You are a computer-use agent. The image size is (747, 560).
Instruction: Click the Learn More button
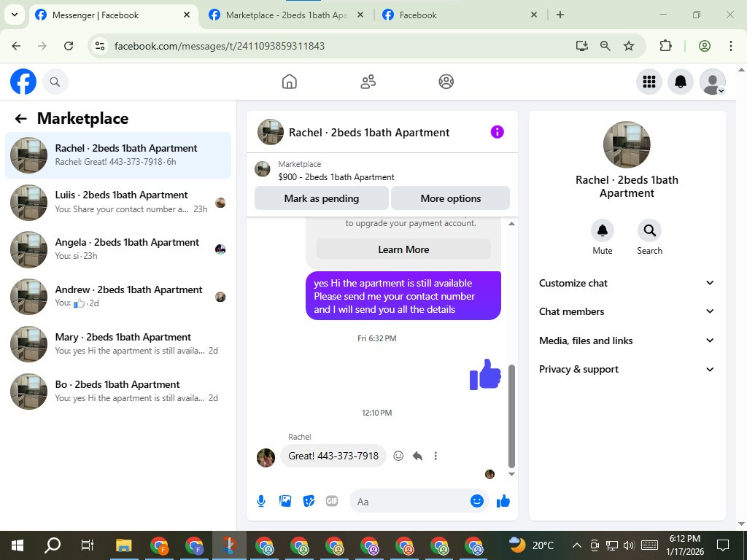(x=403, y=249)
